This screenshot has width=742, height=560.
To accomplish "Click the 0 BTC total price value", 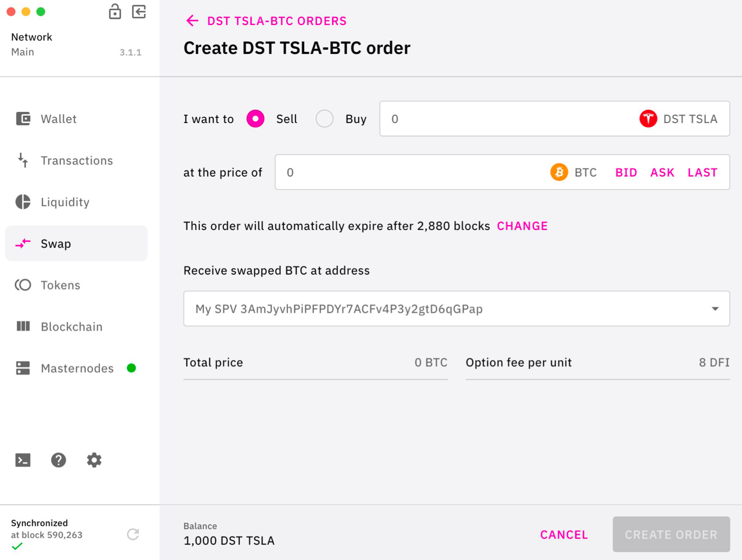I will tap(431, 362).
